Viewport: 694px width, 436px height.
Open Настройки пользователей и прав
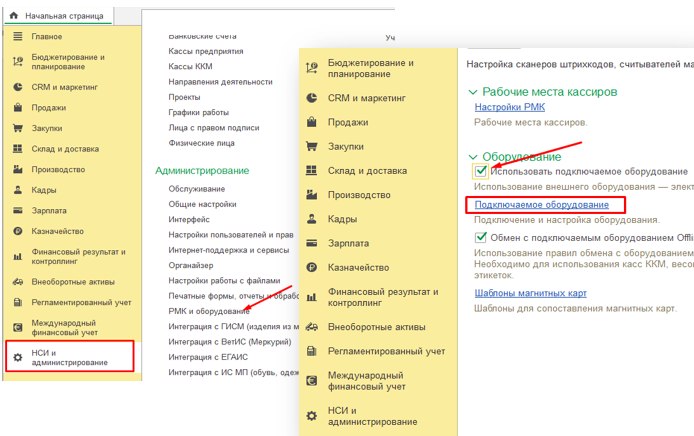(231, 235)
